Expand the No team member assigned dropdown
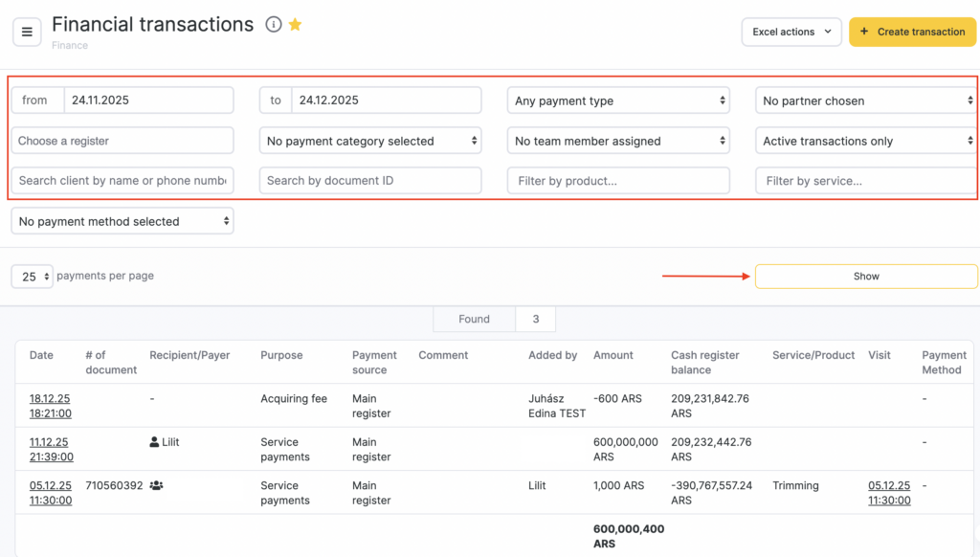980x557 pixels. tap(618, 141)
